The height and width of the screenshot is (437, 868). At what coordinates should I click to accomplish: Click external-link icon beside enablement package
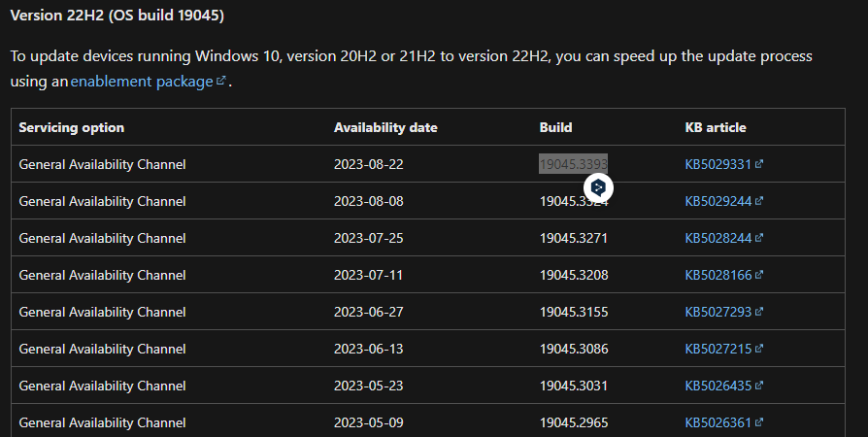click(221, 82)
